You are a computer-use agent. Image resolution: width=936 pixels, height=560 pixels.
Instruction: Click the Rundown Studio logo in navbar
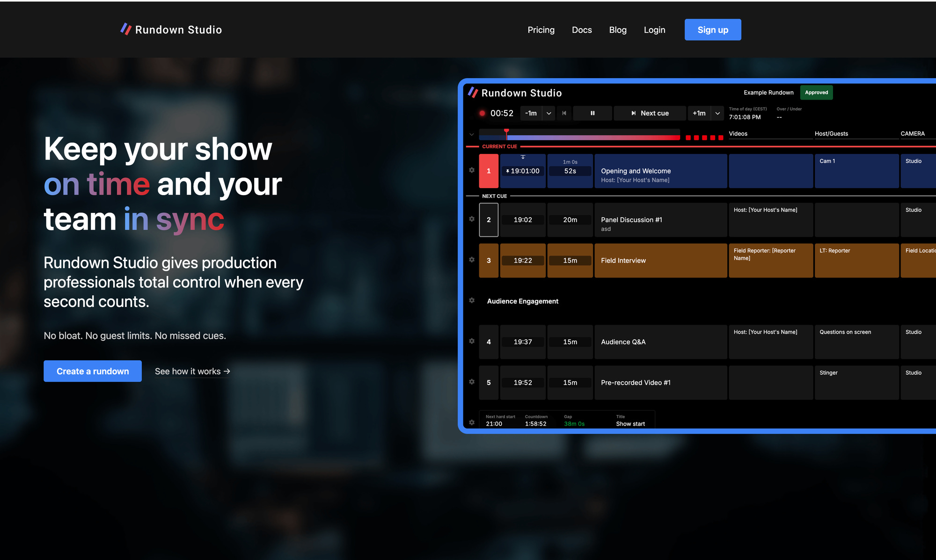point(171,29)
